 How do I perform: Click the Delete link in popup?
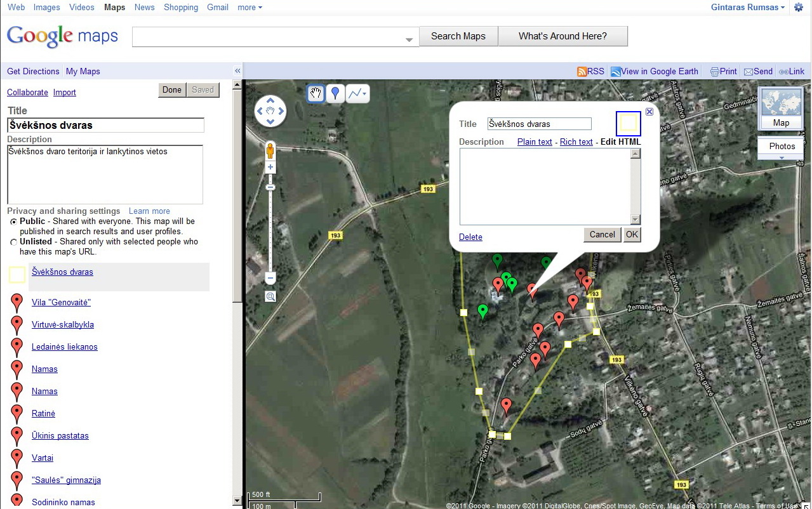(x=470, y=237)
